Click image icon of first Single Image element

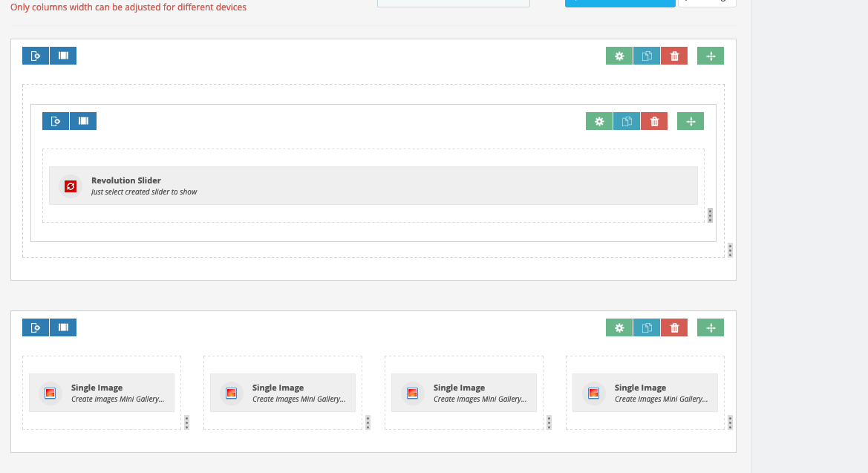pos(50,394)
